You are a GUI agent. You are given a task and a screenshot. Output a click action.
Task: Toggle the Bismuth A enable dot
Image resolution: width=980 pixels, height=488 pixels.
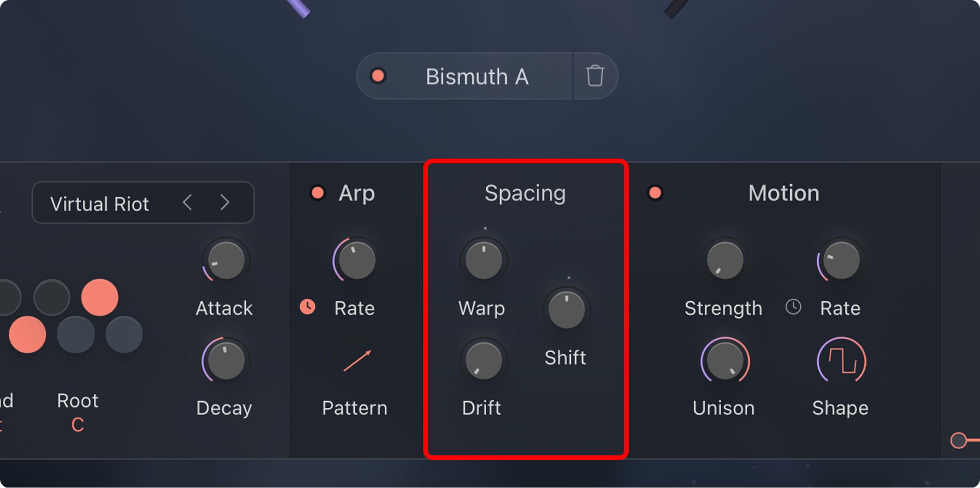pyautogui.click(x=378, y=76)
